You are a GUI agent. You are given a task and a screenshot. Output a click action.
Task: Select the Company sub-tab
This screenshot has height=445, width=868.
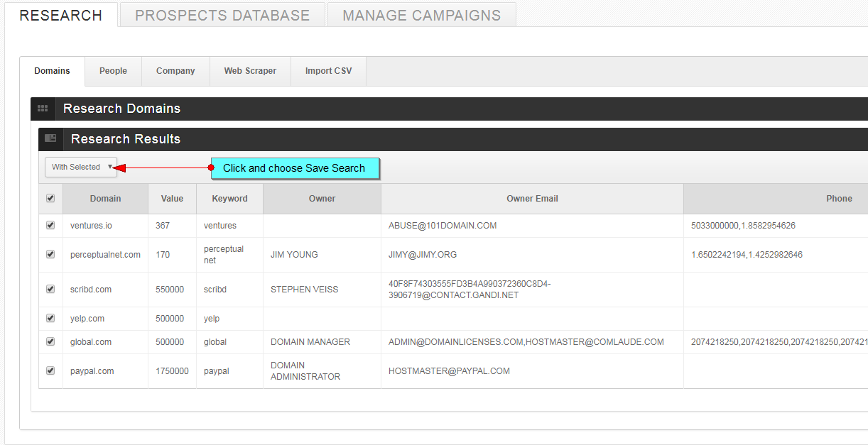(175, 71)
